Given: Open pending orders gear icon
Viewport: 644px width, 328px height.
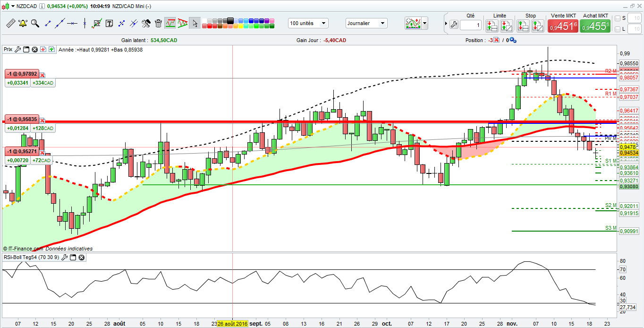Looking at the screenshot, I should coord(513,40).
